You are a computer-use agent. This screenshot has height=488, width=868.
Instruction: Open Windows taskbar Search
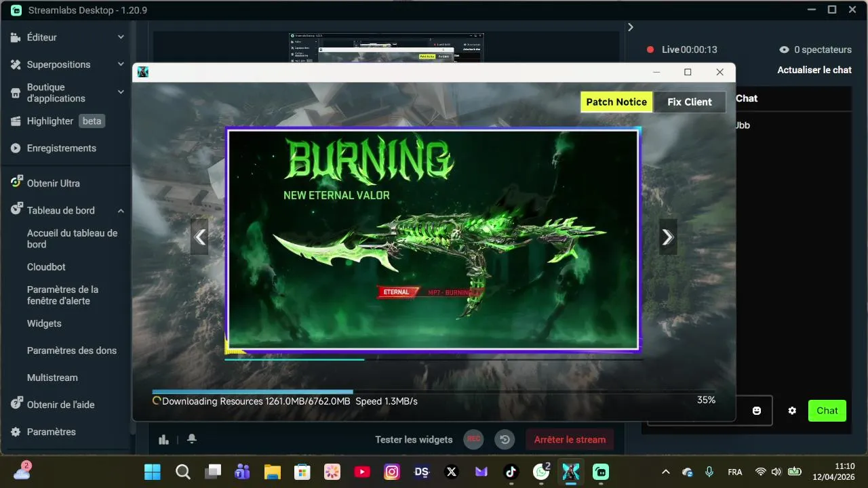click(182, 472)
